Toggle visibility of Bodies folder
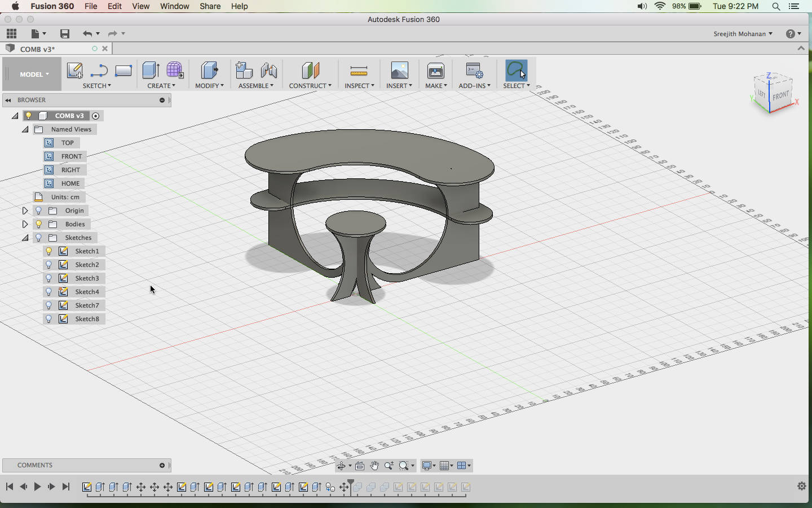Viewport: 812px width, 508px height. click(x=39, y=224)
